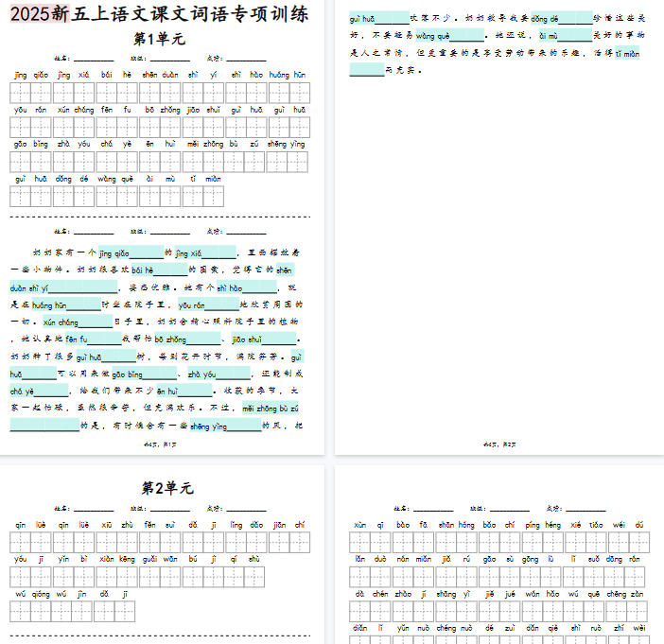664x644 pixels.
Task: Click 'wú qióng wú jìn' pinyin label
Action: point(51,594)
